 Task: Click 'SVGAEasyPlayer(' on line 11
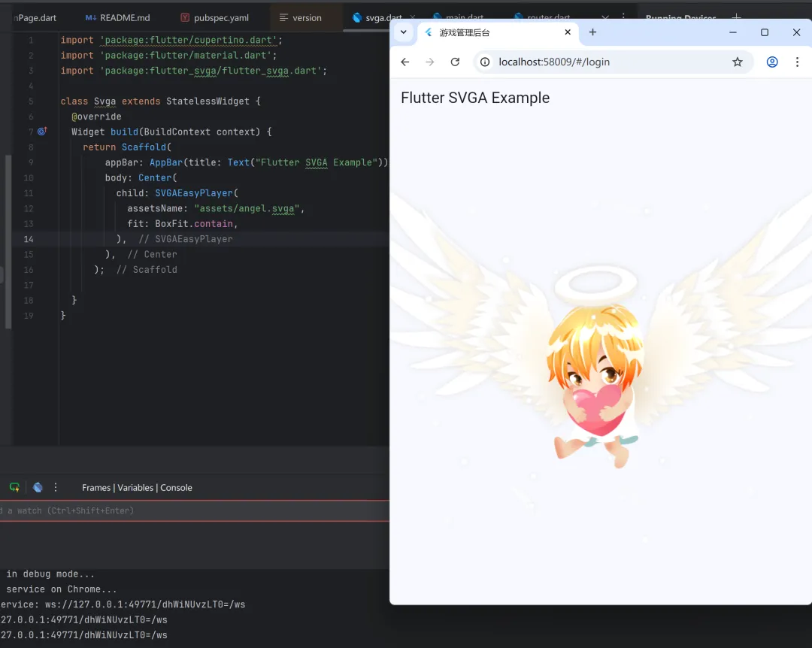(x=197, y=193)
